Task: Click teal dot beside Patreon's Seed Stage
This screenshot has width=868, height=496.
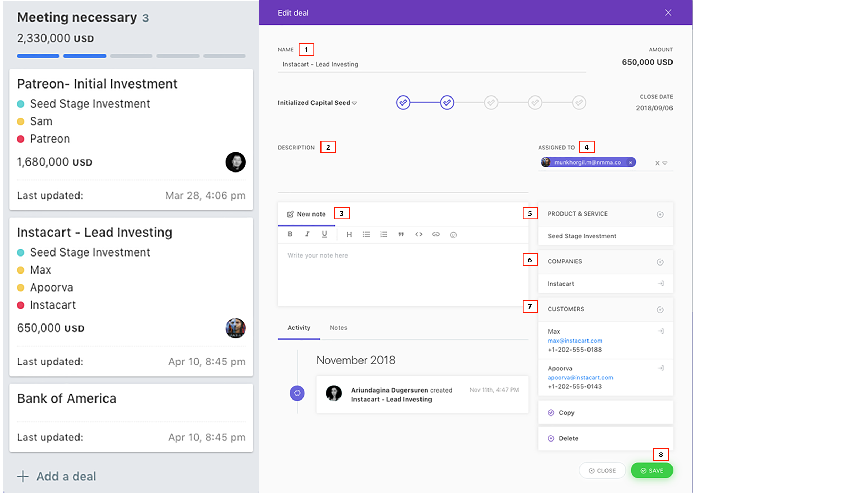Action: click(x=20, y=104)
